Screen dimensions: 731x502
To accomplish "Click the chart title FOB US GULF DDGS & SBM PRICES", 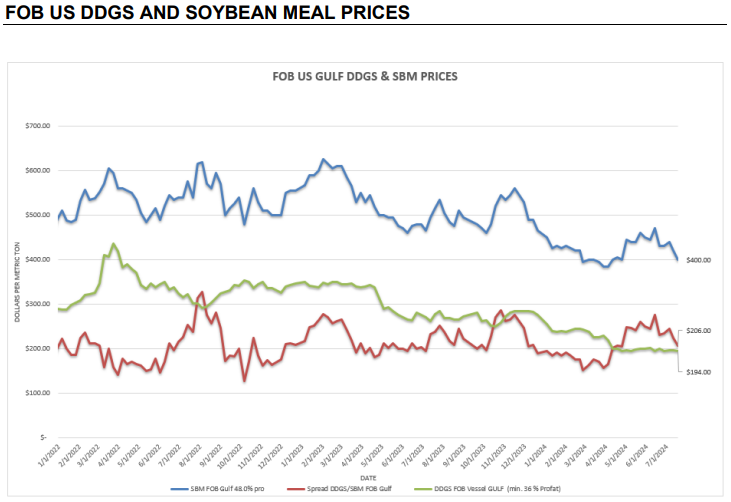I will point(365,76).
